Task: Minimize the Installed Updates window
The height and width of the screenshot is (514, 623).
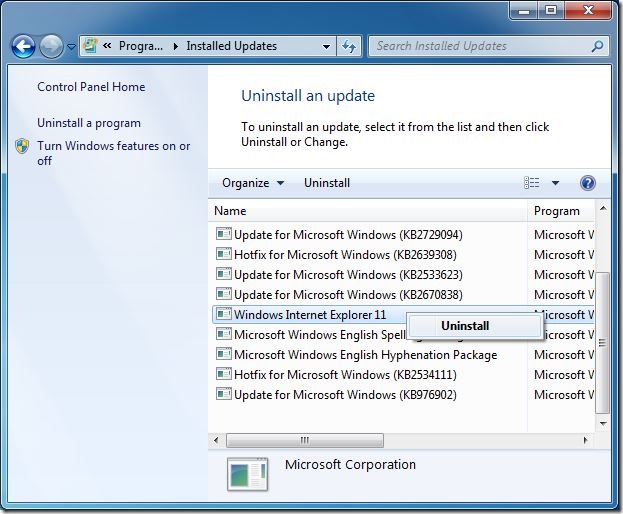Action: coord(524,11)
